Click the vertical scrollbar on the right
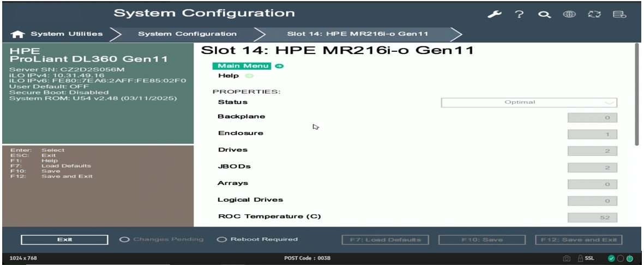The image size is (644, 265). [x=637, y=94]
